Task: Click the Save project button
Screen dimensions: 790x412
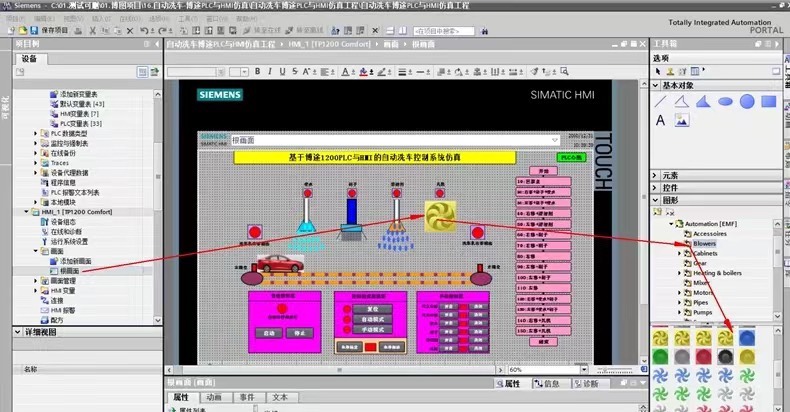Action: click(49, 30)
